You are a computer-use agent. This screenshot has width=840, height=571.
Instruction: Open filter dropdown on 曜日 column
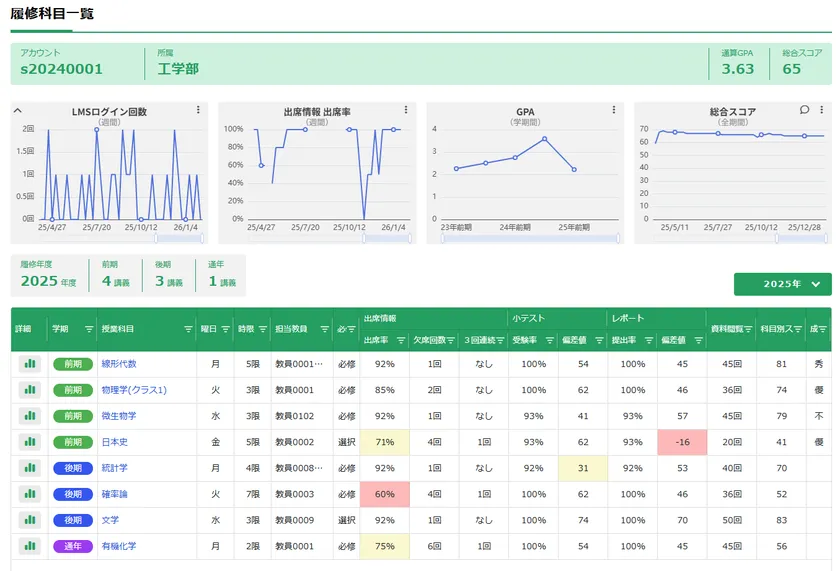(225, 328)
